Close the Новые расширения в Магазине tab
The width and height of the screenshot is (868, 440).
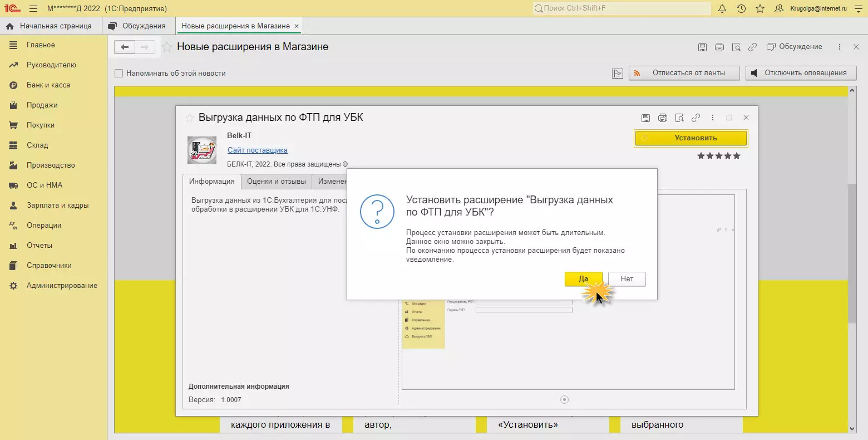[x=297, y=26]
